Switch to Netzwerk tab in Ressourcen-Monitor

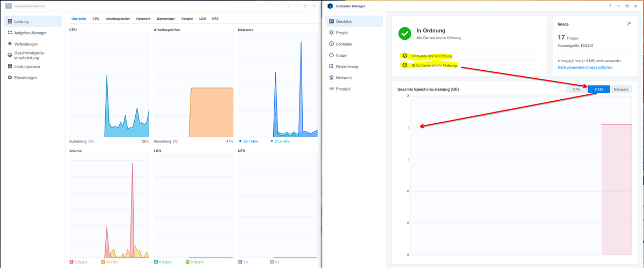(x=143, y=19)
